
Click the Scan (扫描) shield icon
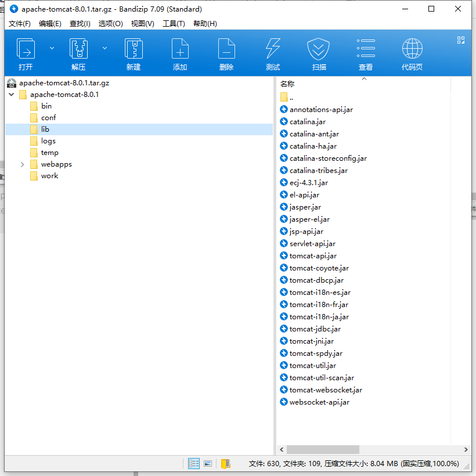tap(318, 49)
